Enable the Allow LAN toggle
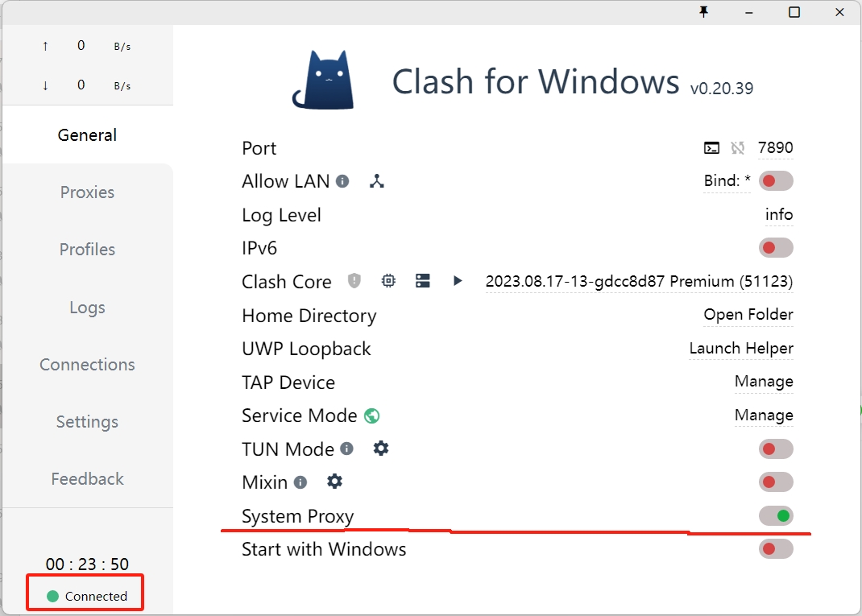 click(x=776, y=181)
